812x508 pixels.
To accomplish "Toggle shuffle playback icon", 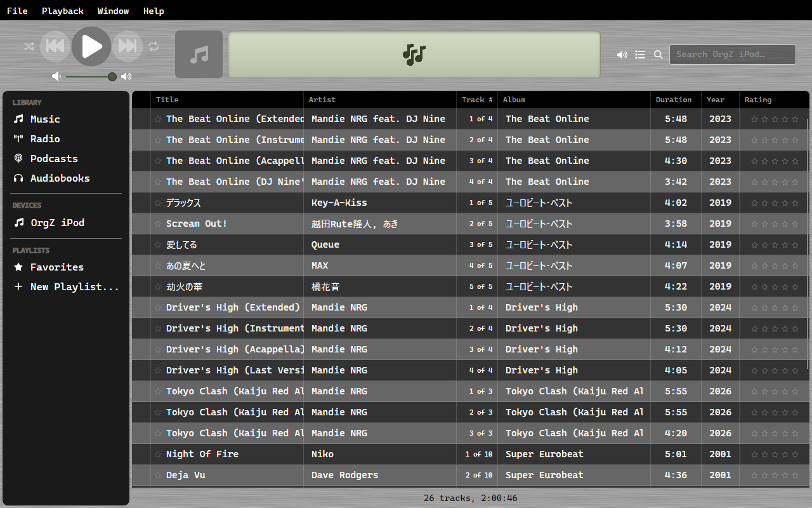I will point(29,46).
